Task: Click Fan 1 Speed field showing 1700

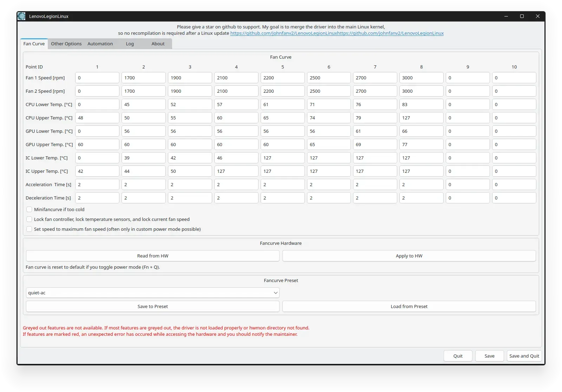Action: 144,78
